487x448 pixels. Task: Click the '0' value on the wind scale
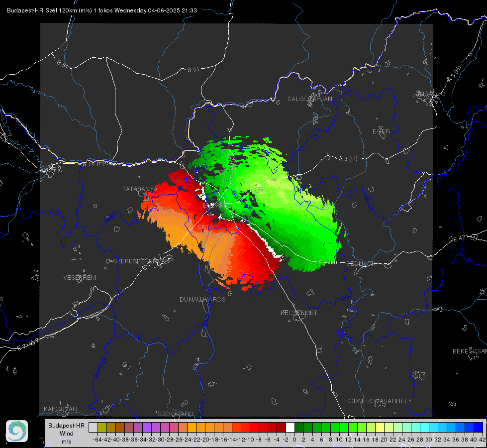(x=294, y=440)
